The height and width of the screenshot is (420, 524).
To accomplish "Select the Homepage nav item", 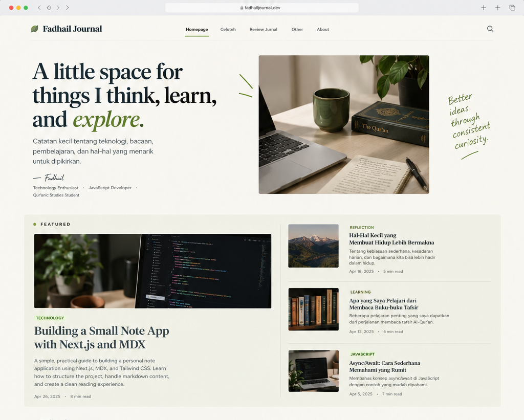I will click(197, 29).
